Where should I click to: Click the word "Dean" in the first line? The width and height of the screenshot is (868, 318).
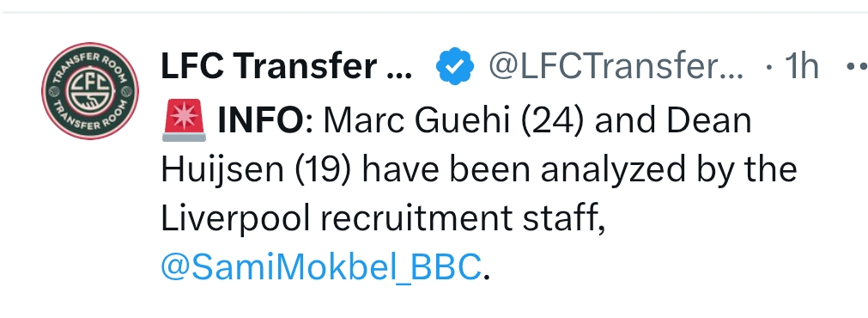tap(708, 121)
